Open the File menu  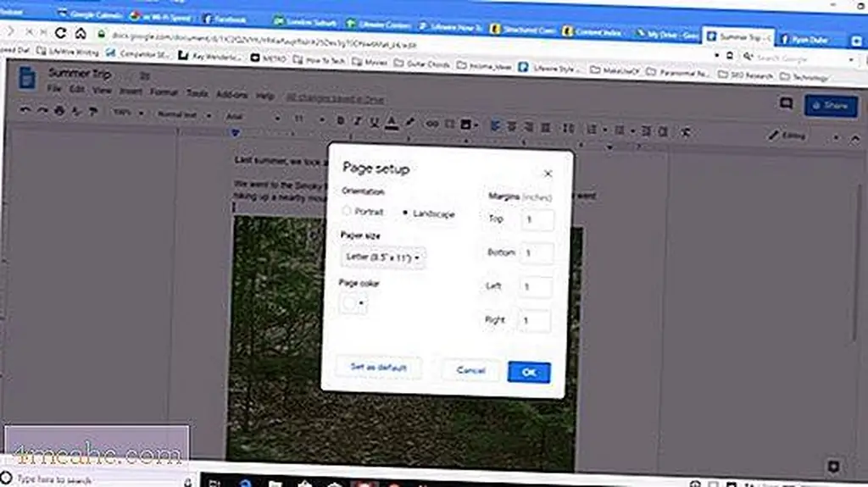pos(54,89)
